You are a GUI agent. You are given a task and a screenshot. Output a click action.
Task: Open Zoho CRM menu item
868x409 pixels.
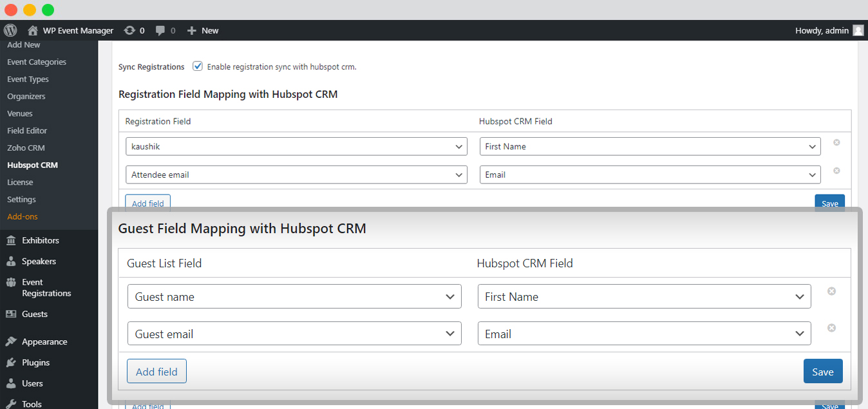[26, 147]
